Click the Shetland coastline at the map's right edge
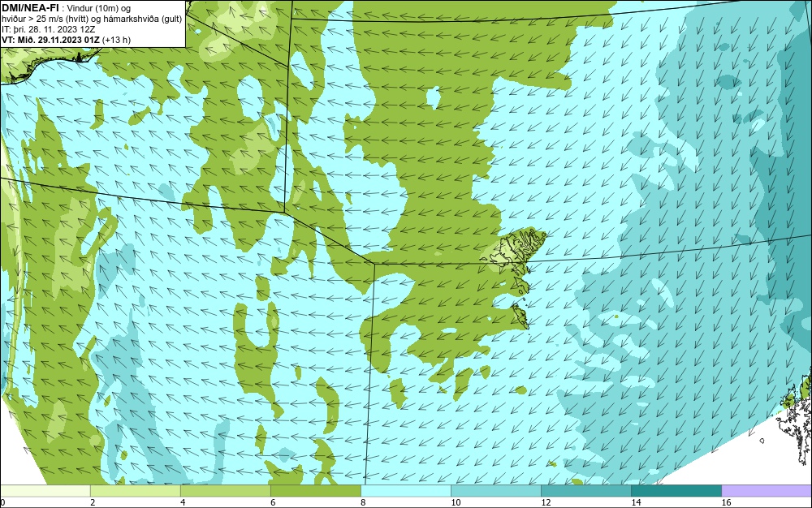 tap(794, 419)
